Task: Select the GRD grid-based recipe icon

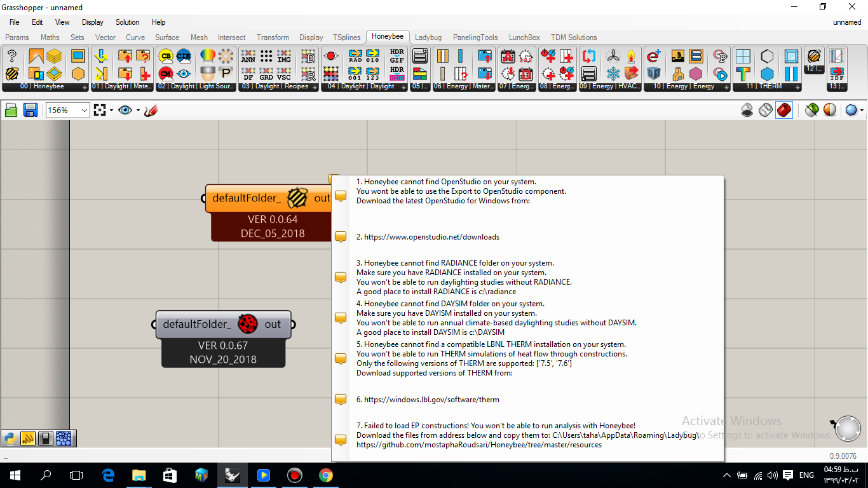Action: click(266, 73)
